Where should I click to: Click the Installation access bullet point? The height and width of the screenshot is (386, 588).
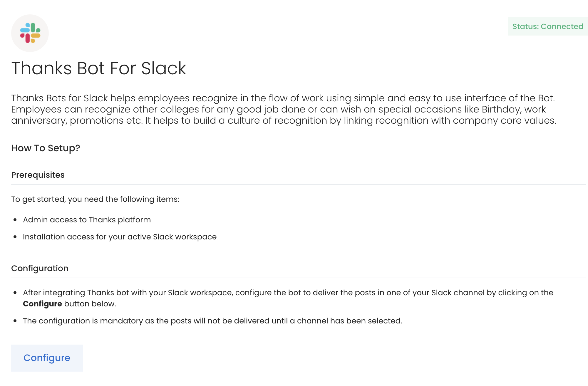point(120,237)
